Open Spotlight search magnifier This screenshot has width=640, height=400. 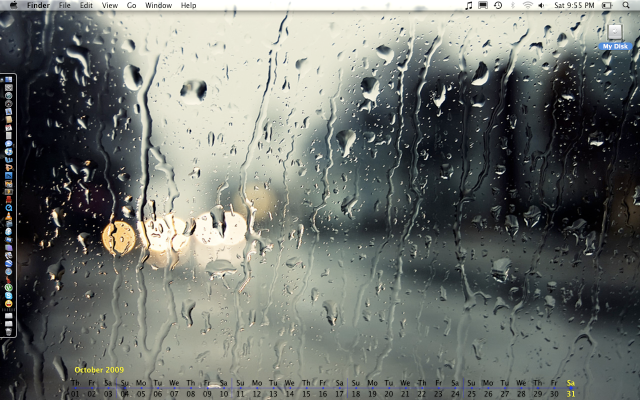[628, 5]
